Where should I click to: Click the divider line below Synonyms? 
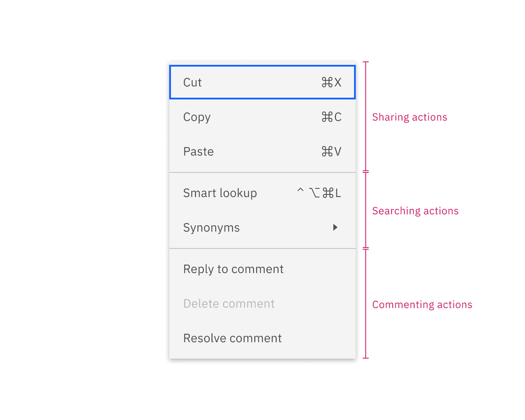click(x=262, y=249)
